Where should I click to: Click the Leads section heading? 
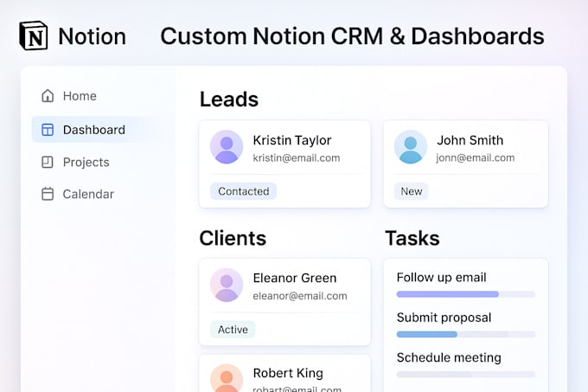(x=229, y=100)
